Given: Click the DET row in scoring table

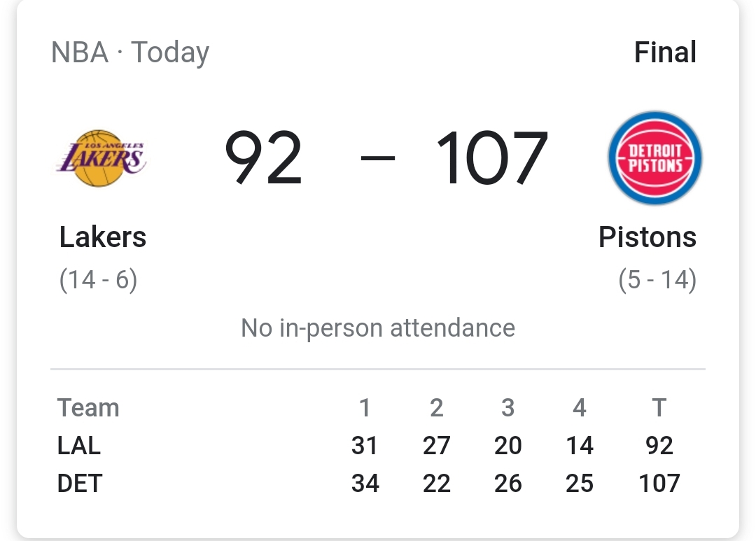Looking at the screenshot, I should [x=79, y=483].
